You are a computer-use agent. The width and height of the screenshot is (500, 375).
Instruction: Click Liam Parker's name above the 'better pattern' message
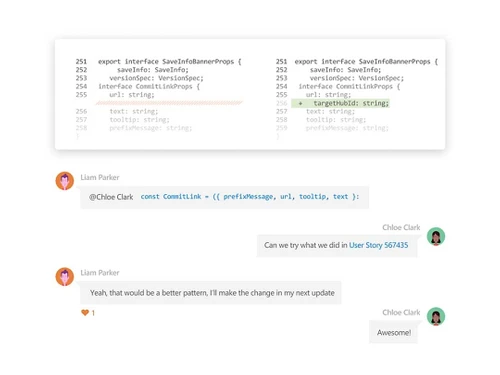pyautogui.click(x=100, y=273)
